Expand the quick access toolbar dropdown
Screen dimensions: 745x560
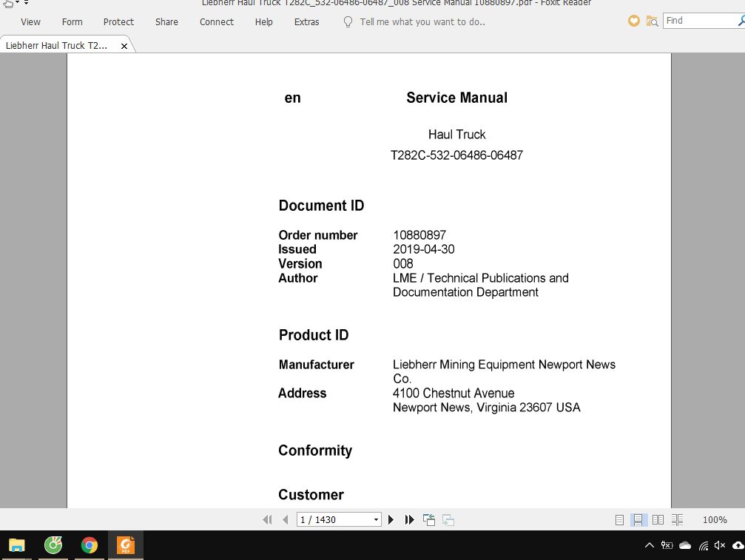[27, 3]
